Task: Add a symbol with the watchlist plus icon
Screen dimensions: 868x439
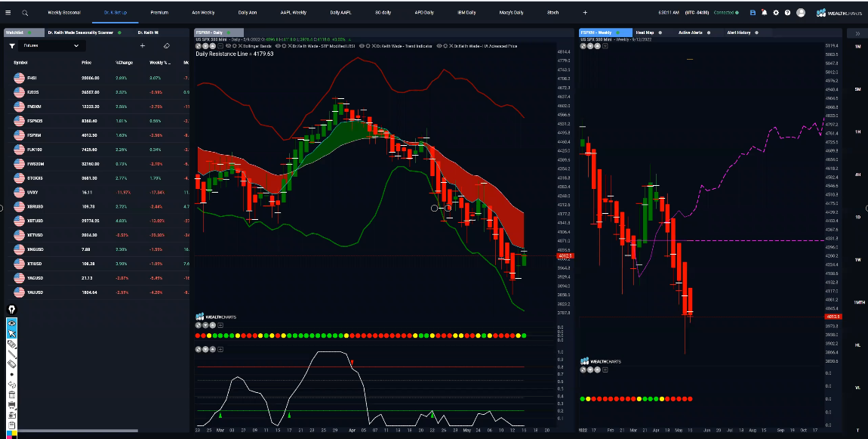Action: [x=142, y=46]
